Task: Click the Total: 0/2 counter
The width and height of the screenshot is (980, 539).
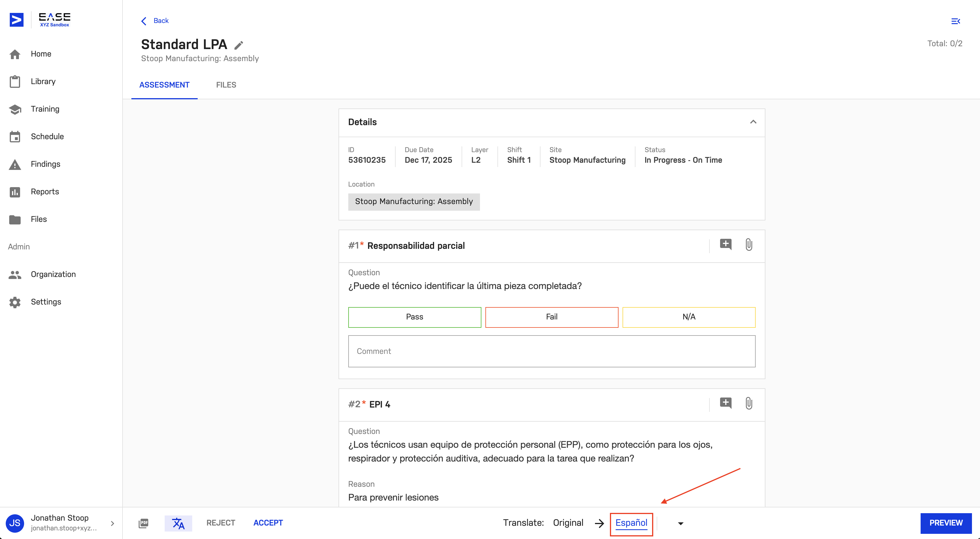Action: coord(945,44)
